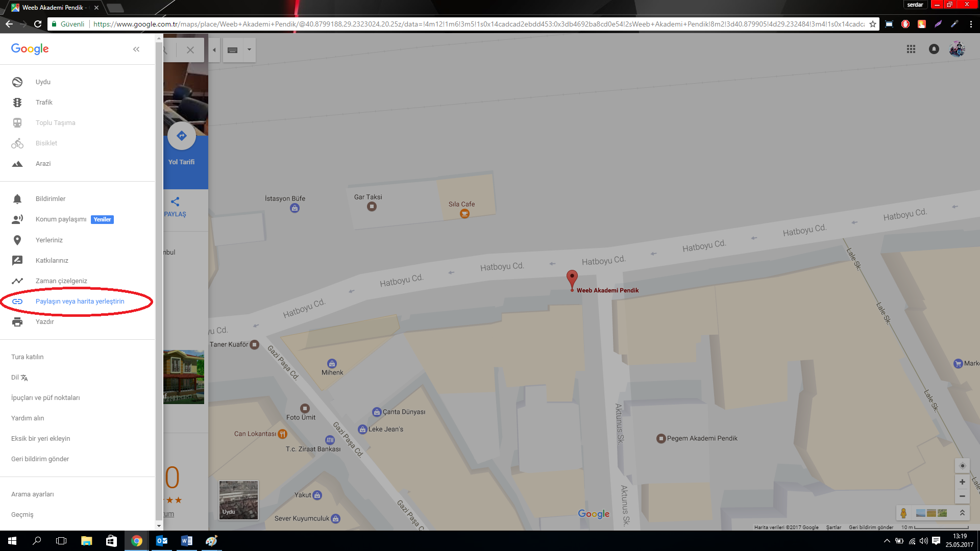Click the PAYLAŞ share icon
The width and height of the screenshot is (980, 551).
175,202
